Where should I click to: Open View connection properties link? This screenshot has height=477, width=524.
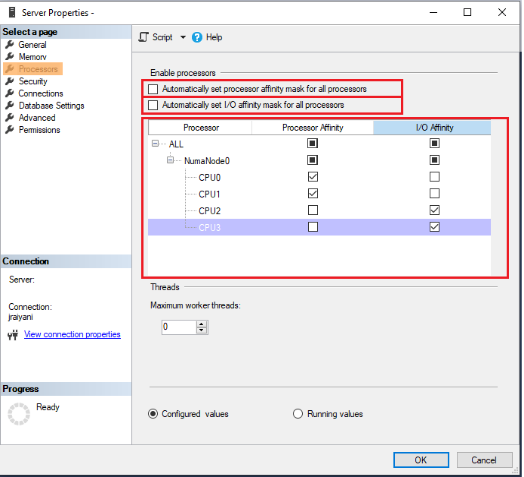72,334
